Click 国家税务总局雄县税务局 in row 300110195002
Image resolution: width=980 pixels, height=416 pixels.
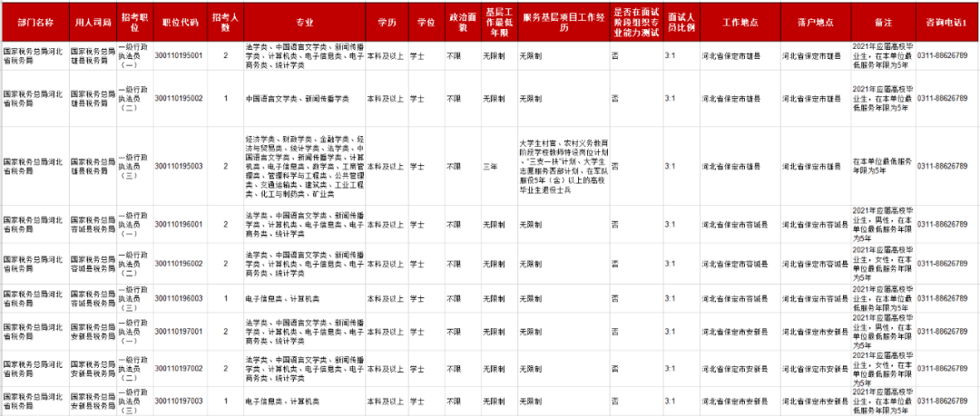pyautogui.click(x=93, y=99)
